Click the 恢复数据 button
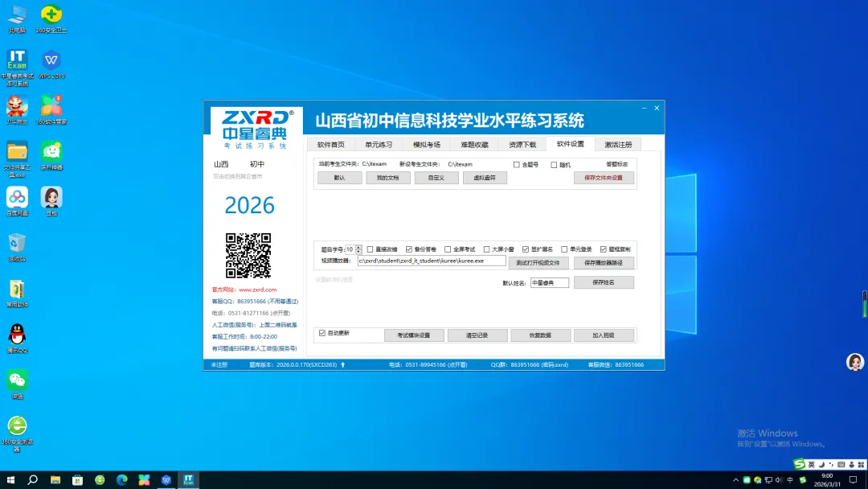The height and width of the screenshot is (489, 868). pyautogui.click(x=540, y=335)
